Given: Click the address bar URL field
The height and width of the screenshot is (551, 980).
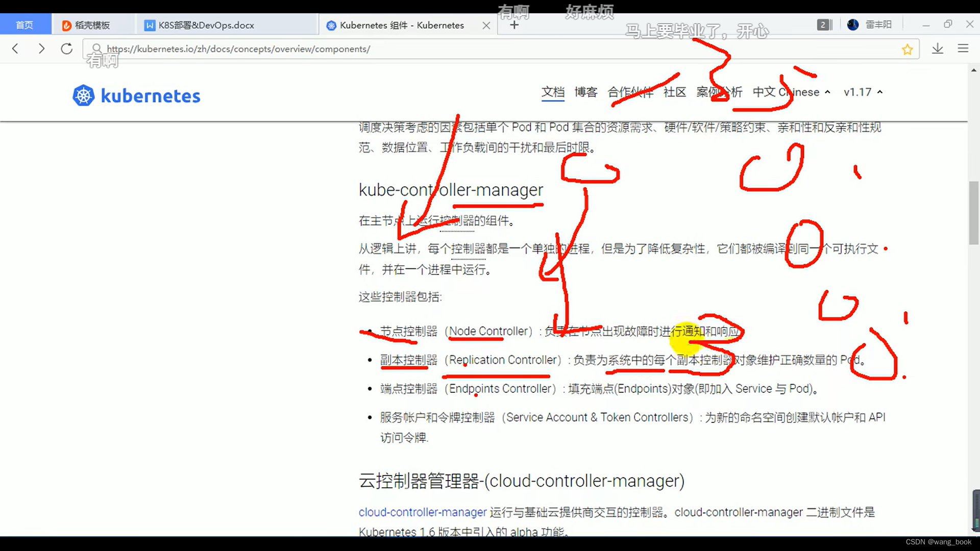Looking at the screenshot, I should pos(500,49).
